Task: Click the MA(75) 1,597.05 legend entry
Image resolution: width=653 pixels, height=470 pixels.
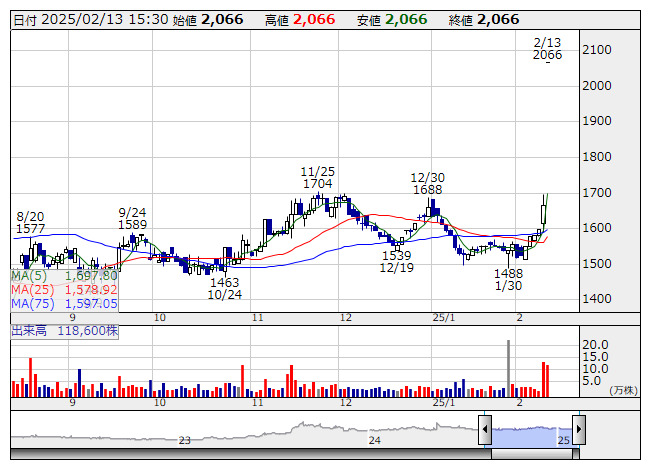Action: pos(64,304)
